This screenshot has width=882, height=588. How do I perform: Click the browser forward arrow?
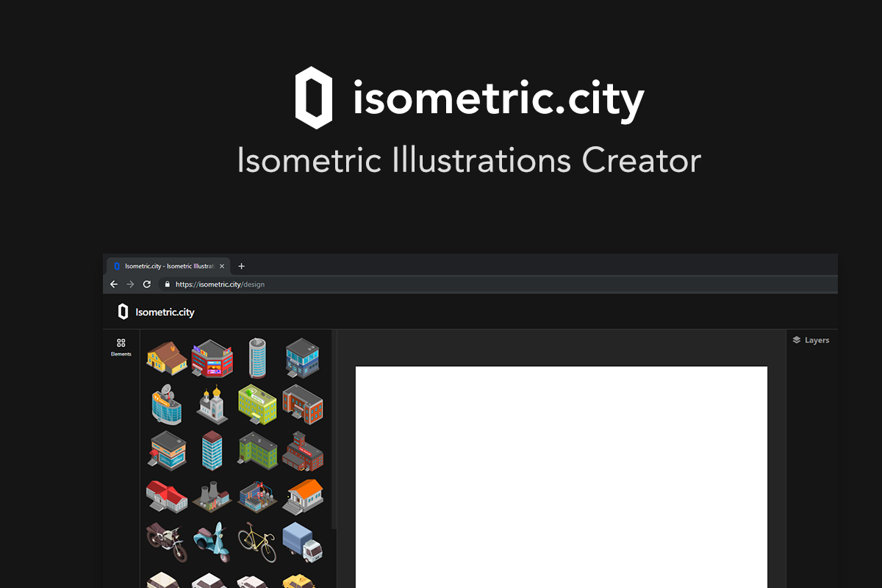(130, 284)
